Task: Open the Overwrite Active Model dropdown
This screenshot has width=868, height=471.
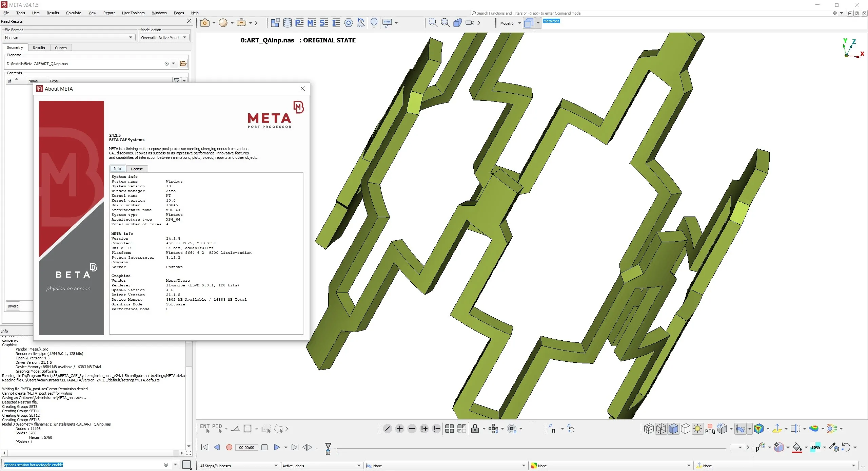Action: 164,37
